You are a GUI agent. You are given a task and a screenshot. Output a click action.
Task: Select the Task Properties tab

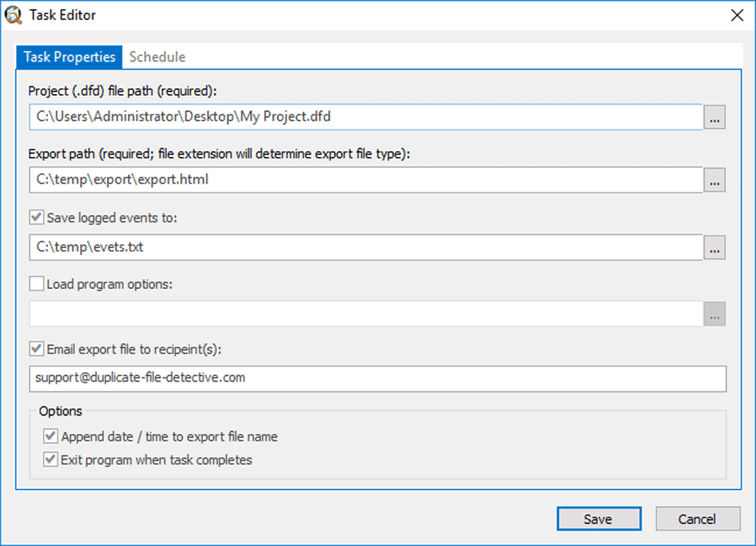tap(69, 57)
